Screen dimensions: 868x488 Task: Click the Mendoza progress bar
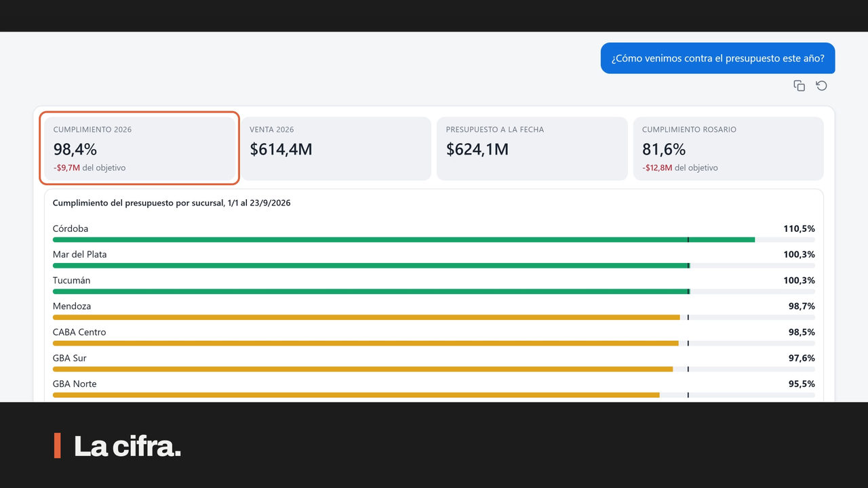434,317
